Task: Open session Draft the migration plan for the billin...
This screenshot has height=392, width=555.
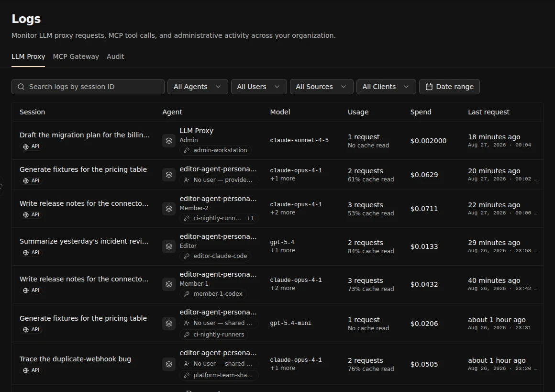Action: 85,135
